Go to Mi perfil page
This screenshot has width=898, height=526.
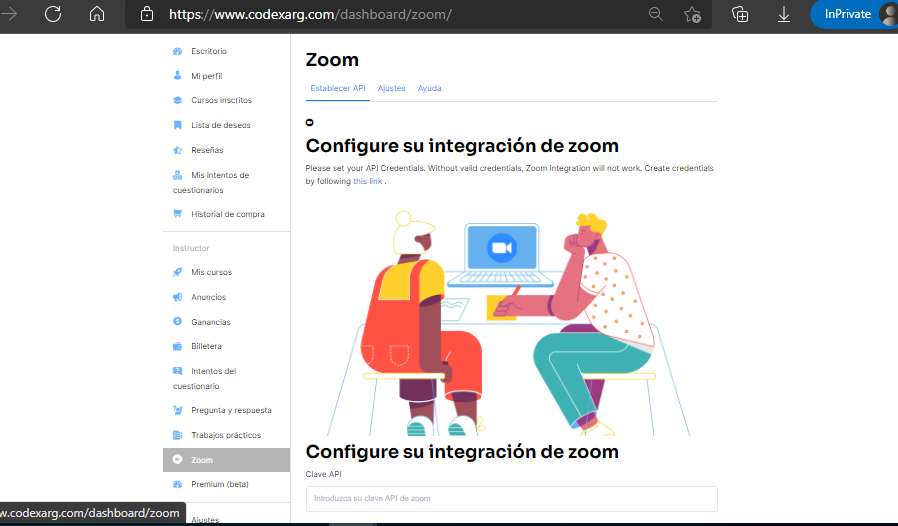(207, 76)
